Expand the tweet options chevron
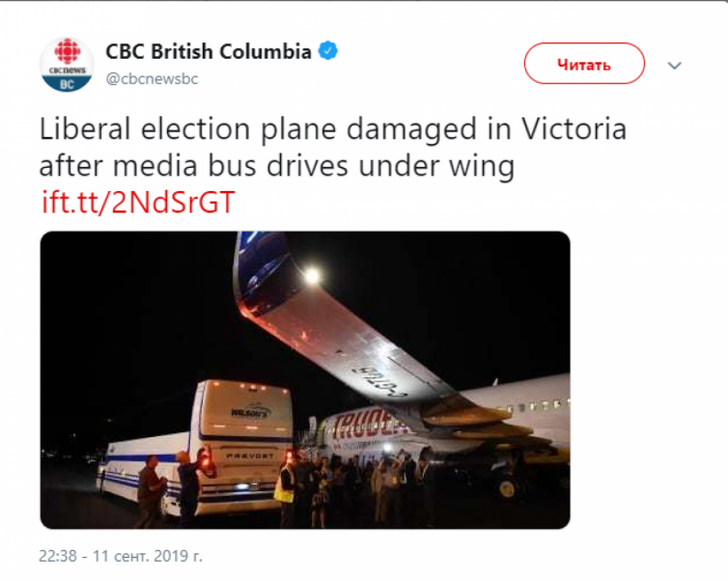Viewport: 728px width, 581px height. (674, 66)
